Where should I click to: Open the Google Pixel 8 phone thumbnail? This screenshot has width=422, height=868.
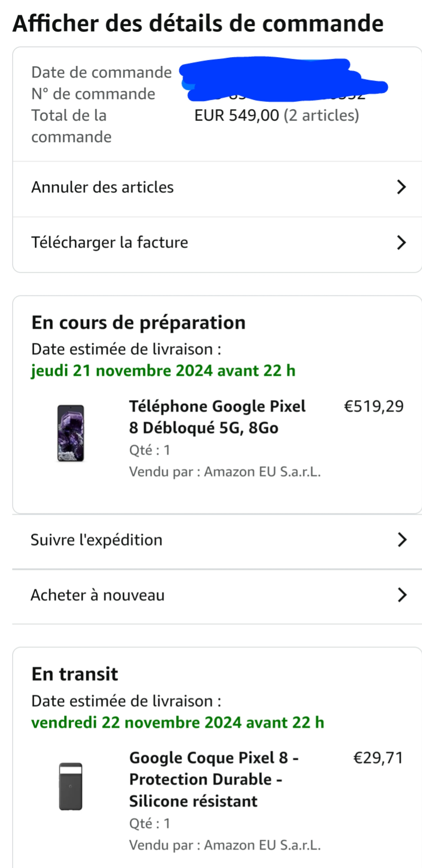pyautogui.click(x=71, y=433)
